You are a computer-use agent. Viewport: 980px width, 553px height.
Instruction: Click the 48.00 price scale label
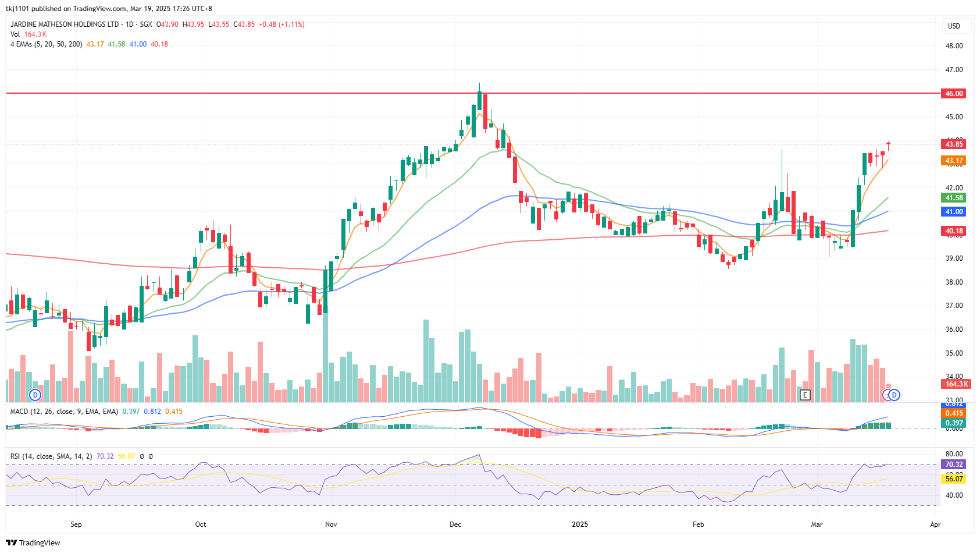click(954, 46)
